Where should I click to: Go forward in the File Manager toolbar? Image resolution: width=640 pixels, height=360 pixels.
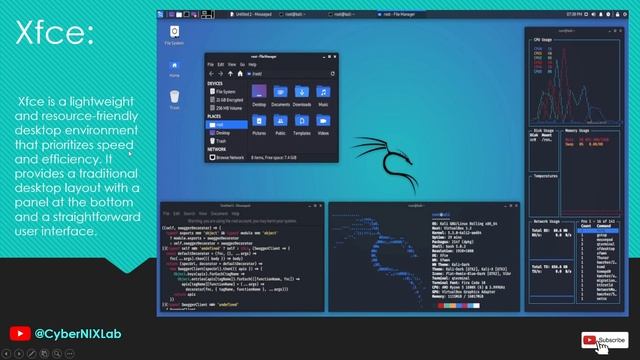click(x=221, y=74)
